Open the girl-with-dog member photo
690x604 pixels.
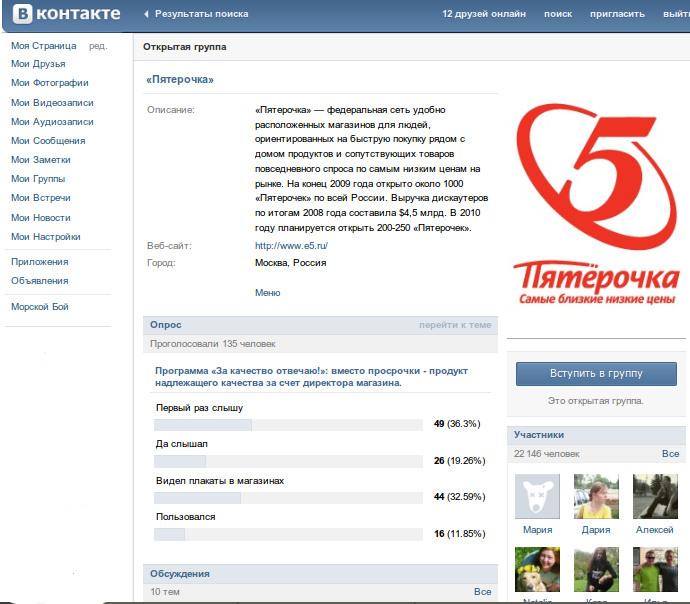pos(537,569)
